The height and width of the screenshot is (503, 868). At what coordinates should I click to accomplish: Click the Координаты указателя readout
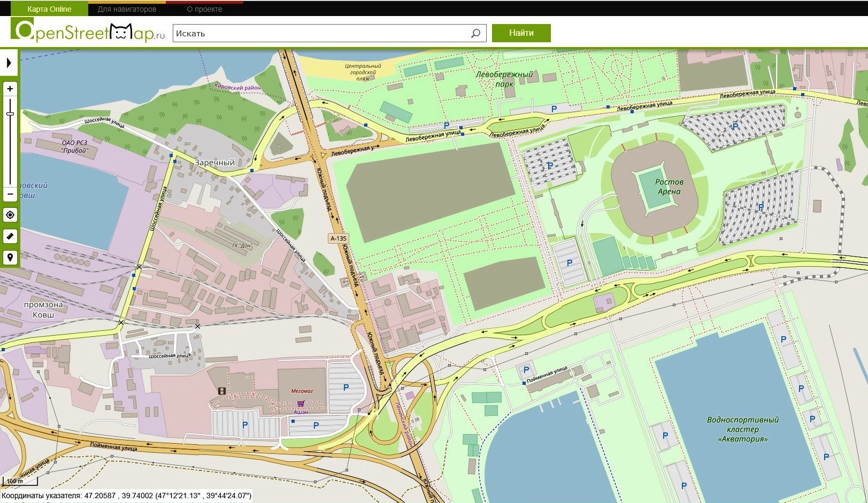tap(126, 496)
